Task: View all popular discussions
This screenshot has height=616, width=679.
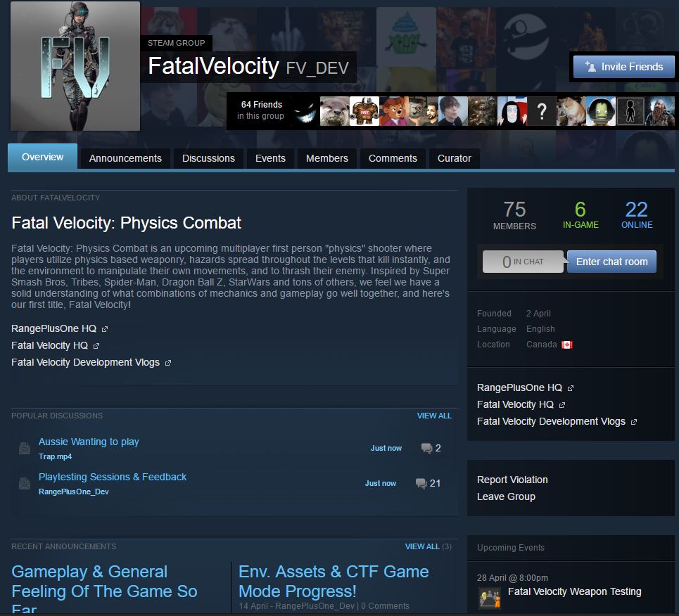Action: (434, 416)
